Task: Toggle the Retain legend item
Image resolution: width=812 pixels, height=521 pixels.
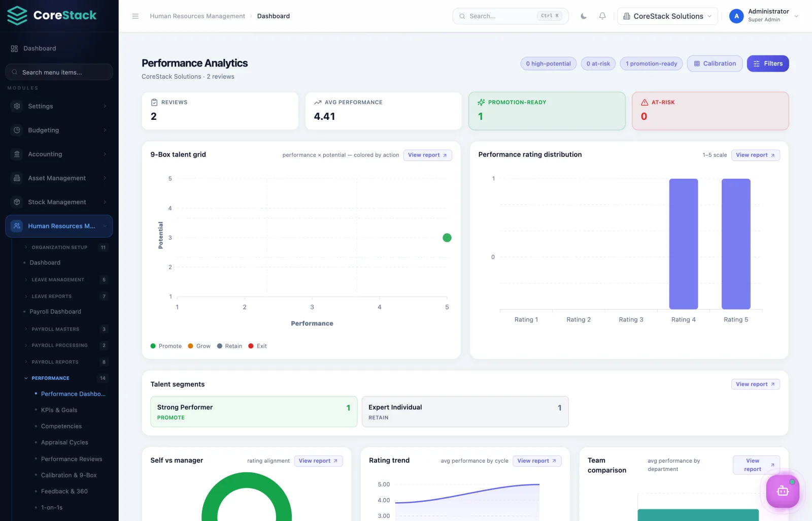Action: coord(229,346)
